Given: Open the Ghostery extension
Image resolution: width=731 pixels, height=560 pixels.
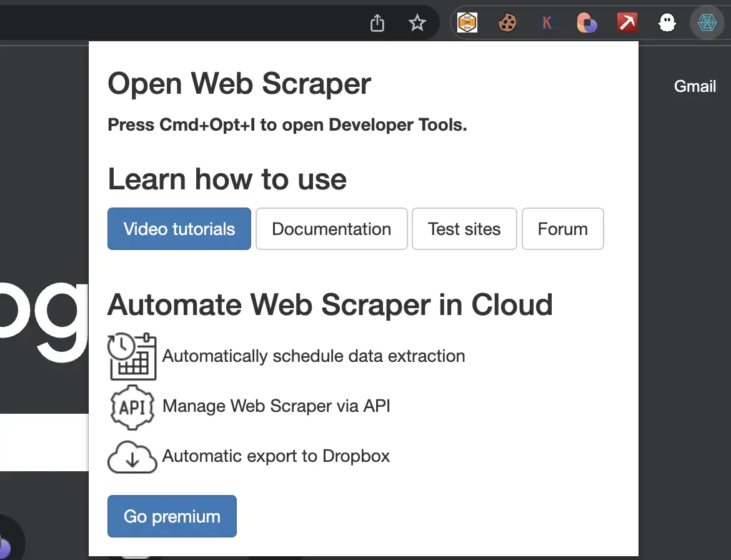Looking at the screenshot, I should click(x=667, y=22).
